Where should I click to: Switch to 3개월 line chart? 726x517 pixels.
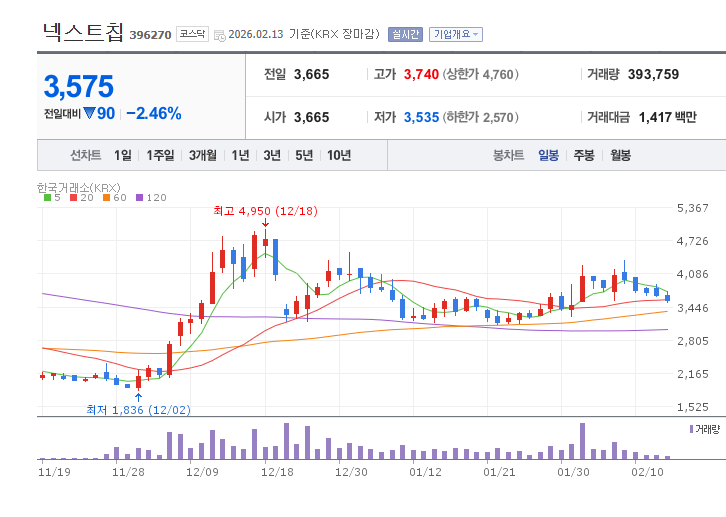click(x=203, y=155)
